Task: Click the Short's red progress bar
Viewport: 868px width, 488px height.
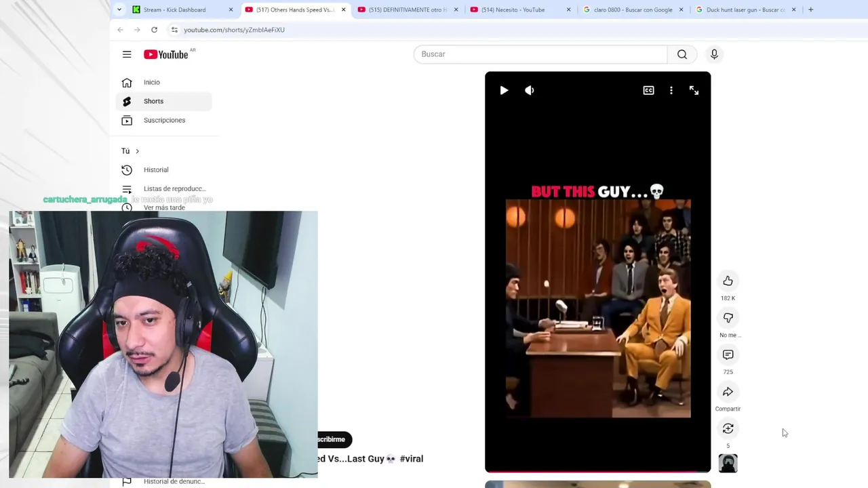Action: (x=597, y=471)
